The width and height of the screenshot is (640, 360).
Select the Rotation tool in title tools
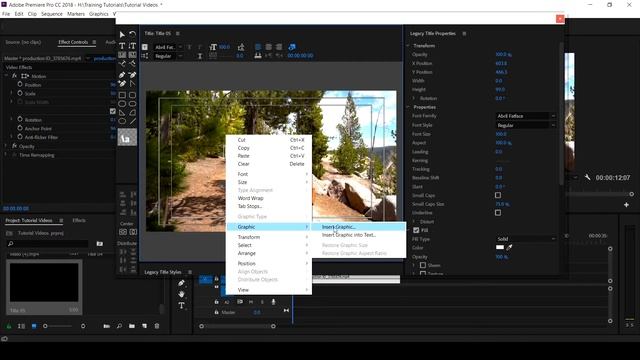pos(132,34)
